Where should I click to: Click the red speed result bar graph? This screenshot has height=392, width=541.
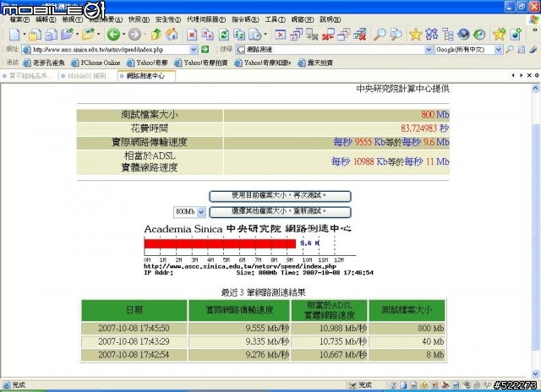[x=220, y=243]
